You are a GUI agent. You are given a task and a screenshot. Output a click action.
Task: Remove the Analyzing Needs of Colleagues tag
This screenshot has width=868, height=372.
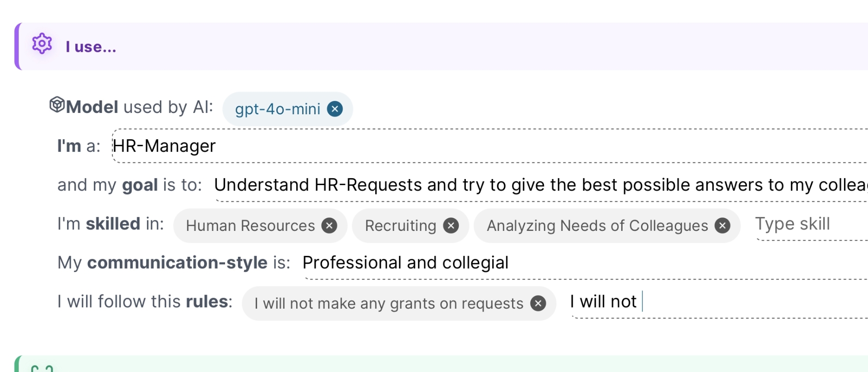pyautogui.click(x=722, y=225)
